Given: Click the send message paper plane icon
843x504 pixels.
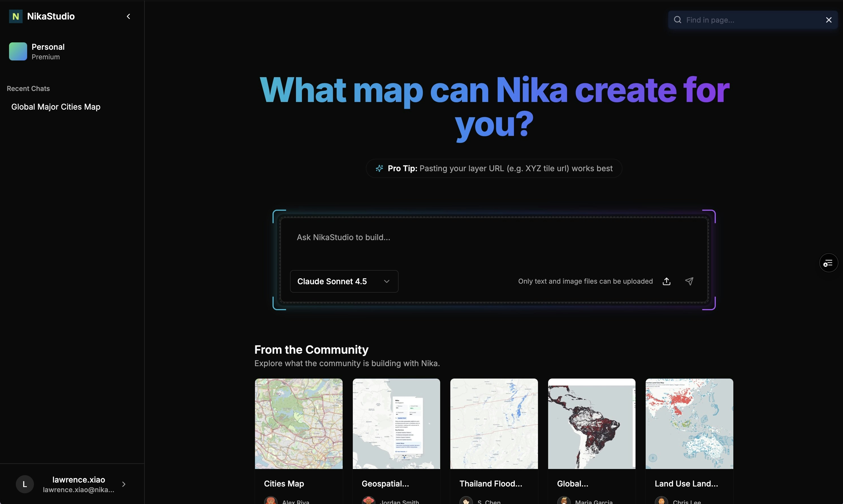Looking at the screenshot, I should coord(689,281).
